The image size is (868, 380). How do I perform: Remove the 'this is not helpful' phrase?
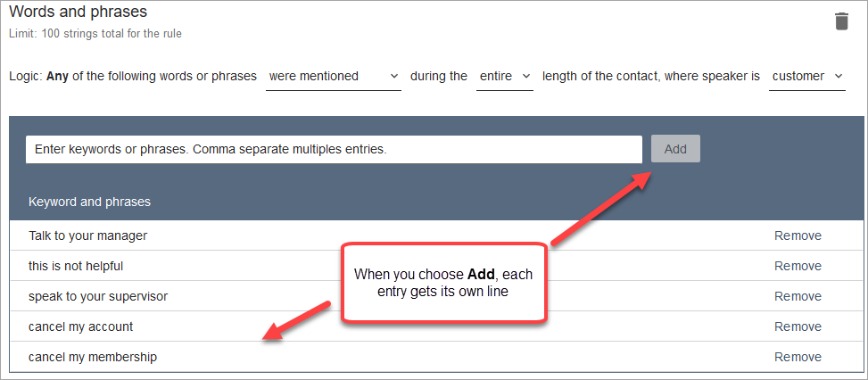pyautogui.click(x=798, y=266)
